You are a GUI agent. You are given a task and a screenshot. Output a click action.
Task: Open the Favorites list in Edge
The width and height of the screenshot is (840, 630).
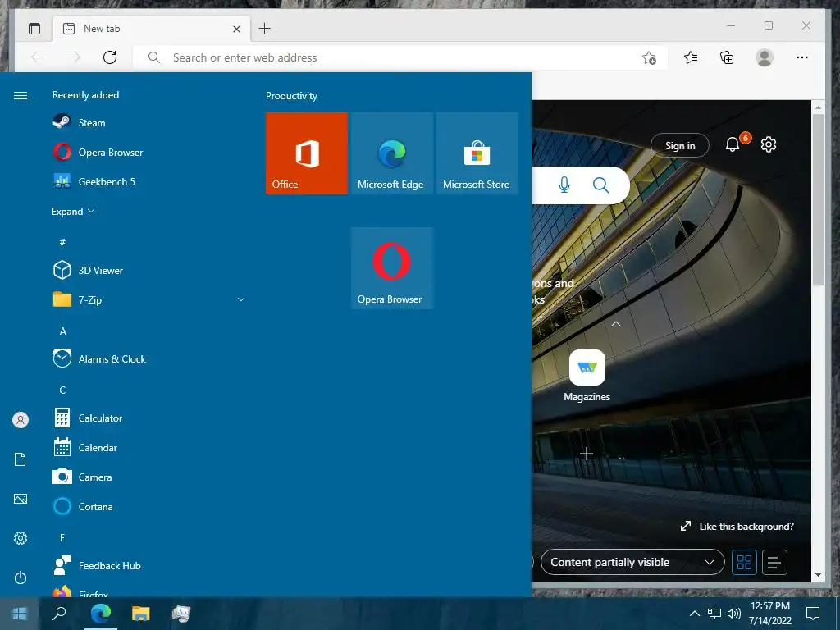pos(691,57)
